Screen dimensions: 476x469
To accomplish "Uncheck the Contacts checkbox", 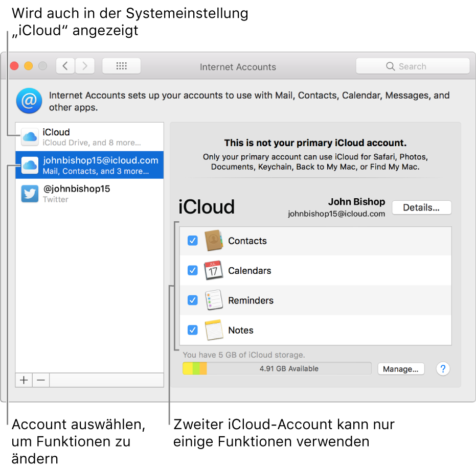I will pyautogui.click(x=192, y=241).
